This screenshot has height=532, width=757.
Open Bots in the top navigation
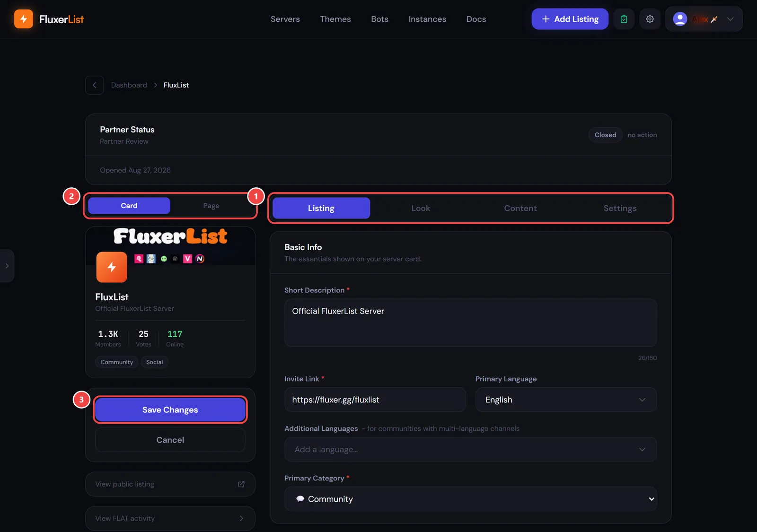pos(379,19)
